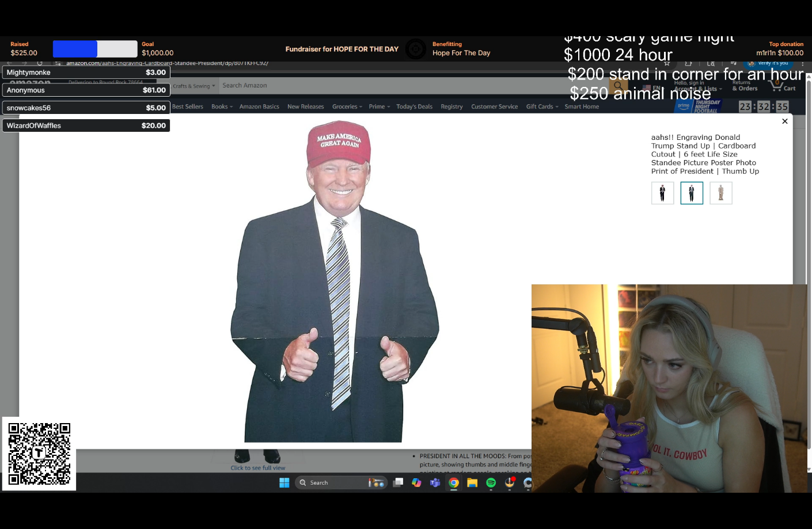Open Task View from the taskbar
This screenshot has width=812, height=529.
(398, 483)
